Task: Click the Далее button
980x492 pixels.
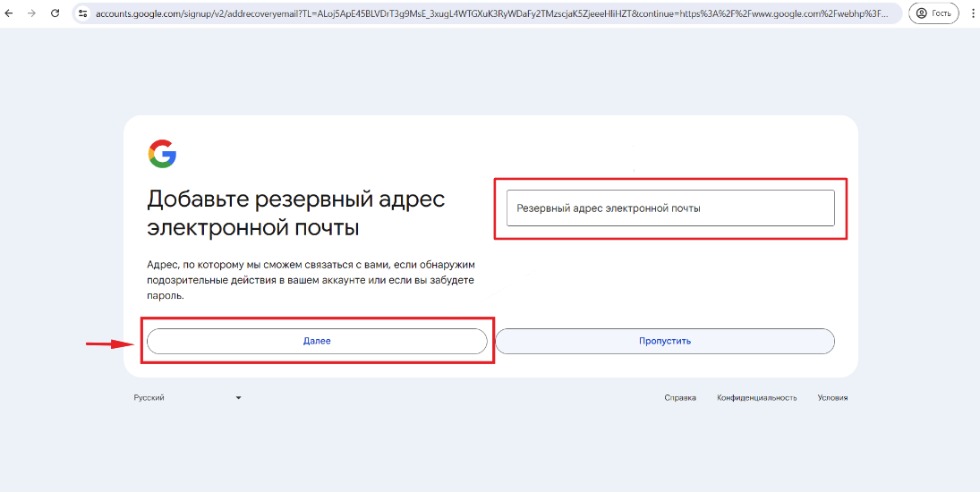Action: 317,342
